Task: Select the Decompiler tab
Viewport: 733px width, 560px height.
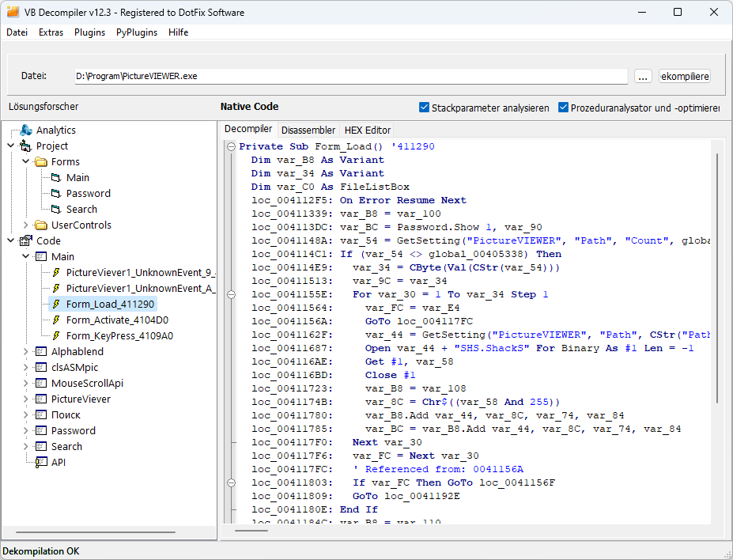Action: tap(248, 129)
